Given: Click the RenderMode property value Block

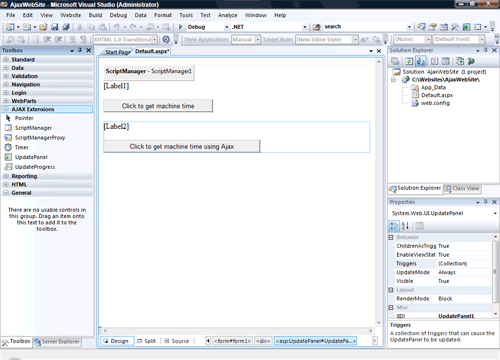Looking at the screenshot, I should (445, 299).
